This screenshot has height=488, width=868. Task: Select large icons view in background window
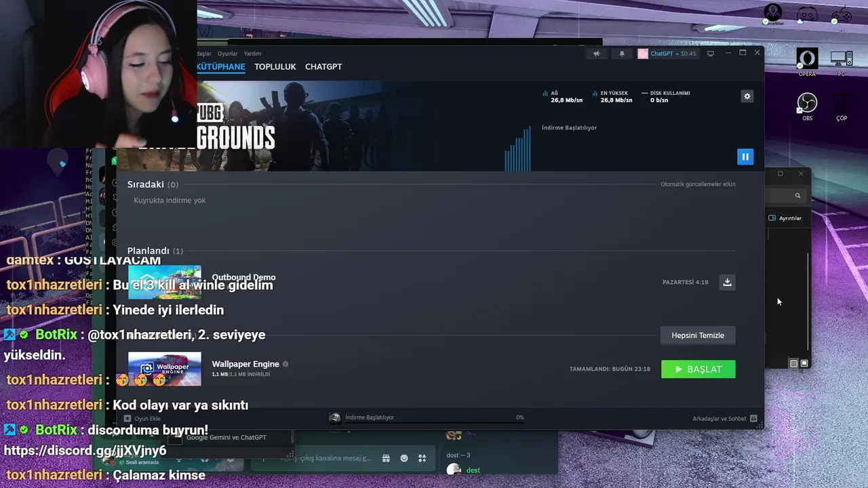(x=804, y=363)
